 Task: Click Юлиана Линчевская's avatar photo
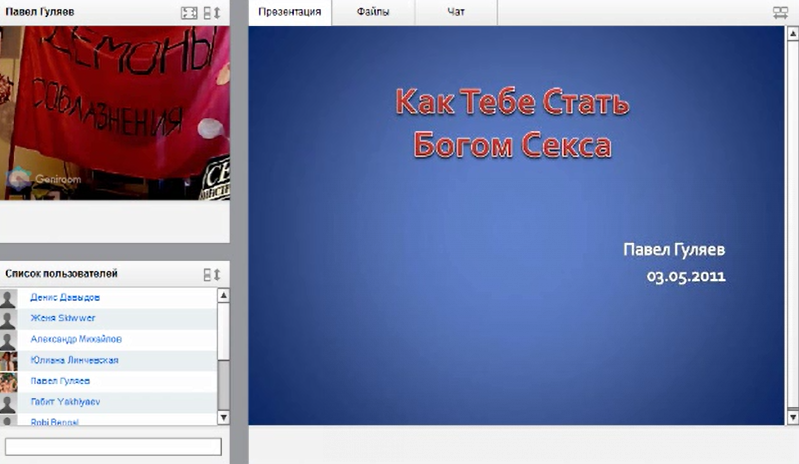pyautogui.click(x=9, y=361)
